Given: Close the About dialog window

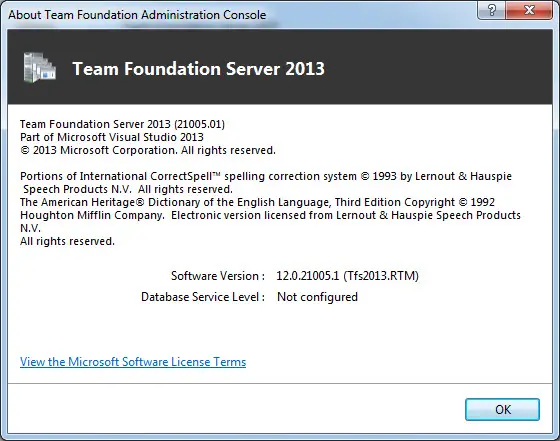Looking at the screenshot, I should [x=529, y=10].
